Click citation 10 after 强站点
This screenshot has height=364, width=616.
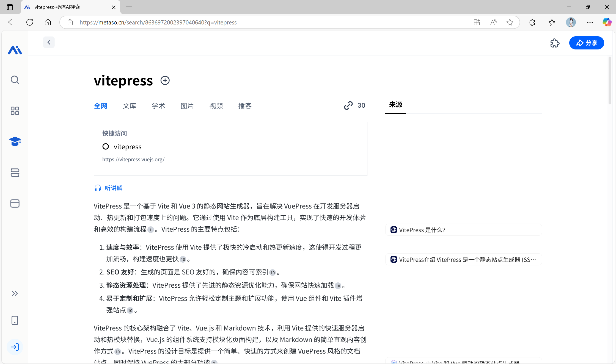pyautogui.click(x=130, y=311)
